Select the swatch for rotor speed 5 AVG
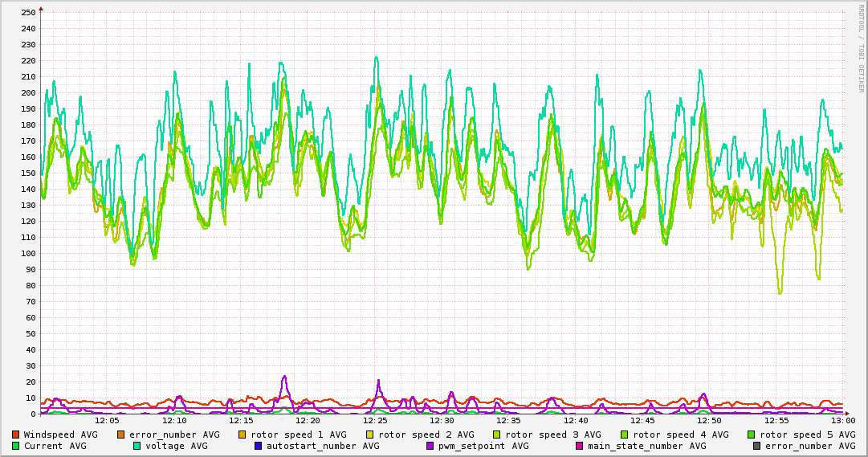 (752, 435)
